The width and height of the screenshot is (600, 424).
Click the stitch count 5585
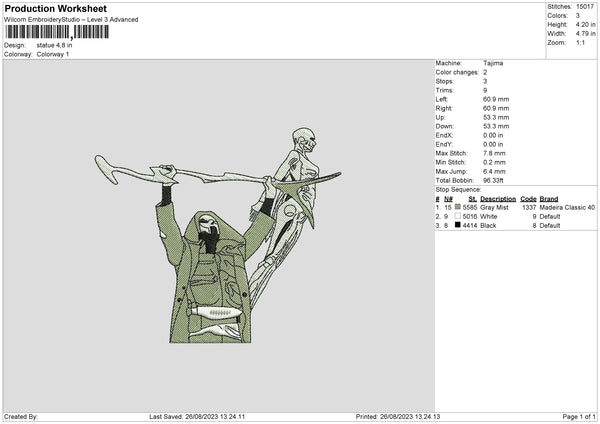(x=470, y=207)
